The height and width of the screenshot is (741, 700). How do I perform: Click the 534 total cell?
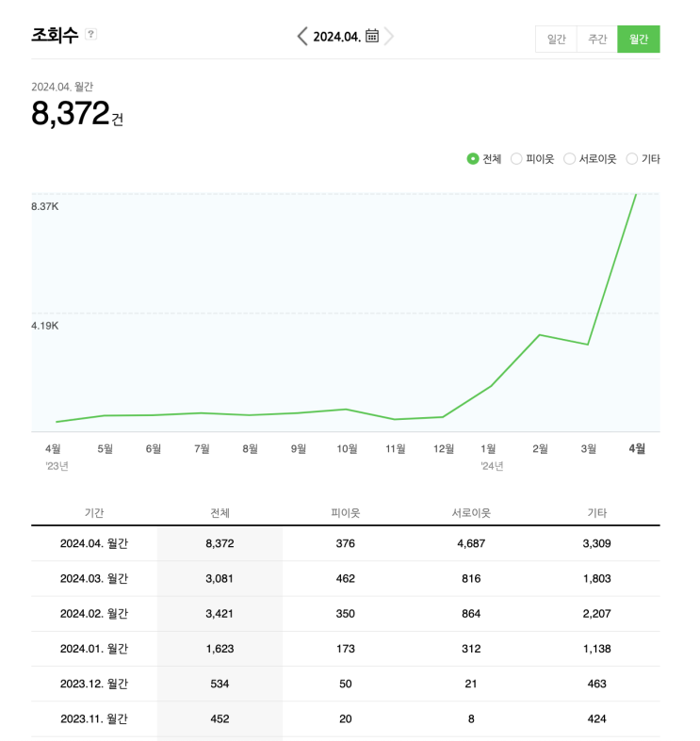click(x=220, y=684)
